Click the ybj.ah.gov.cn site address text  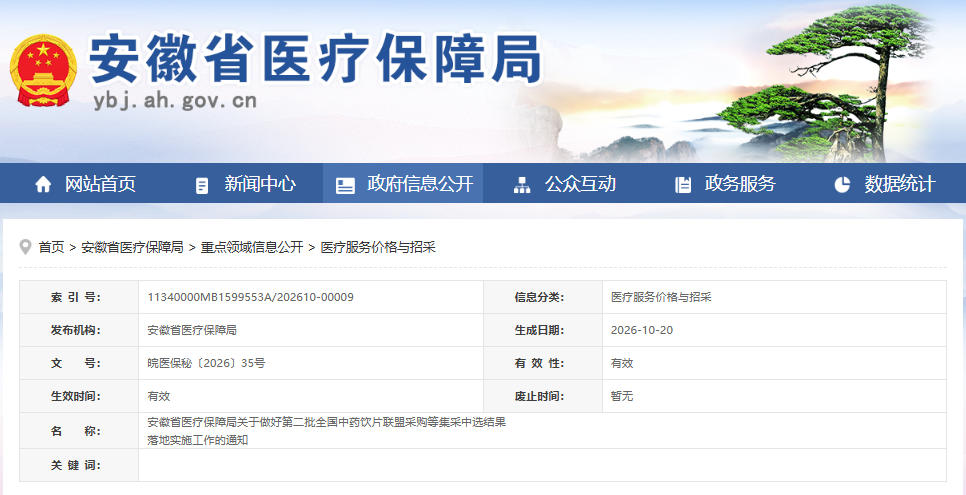175,100
